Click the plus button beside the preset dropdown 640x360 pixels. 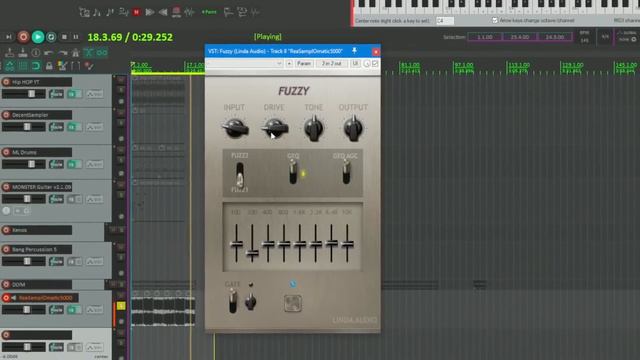(x=289, y=64)
